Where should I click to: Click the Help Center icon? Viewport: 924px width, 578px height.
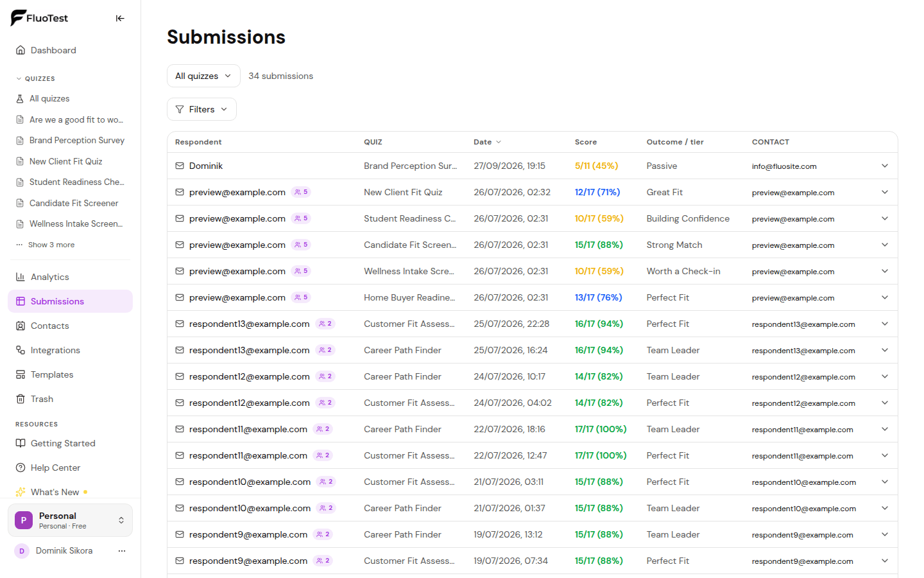21,468
